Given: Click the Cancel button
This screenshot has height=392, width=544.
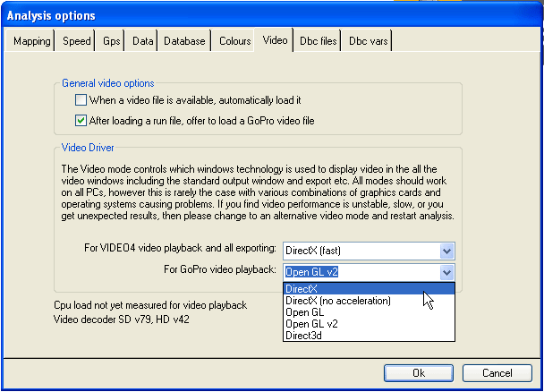Looking at the screenshot, I should click(496, 372).
